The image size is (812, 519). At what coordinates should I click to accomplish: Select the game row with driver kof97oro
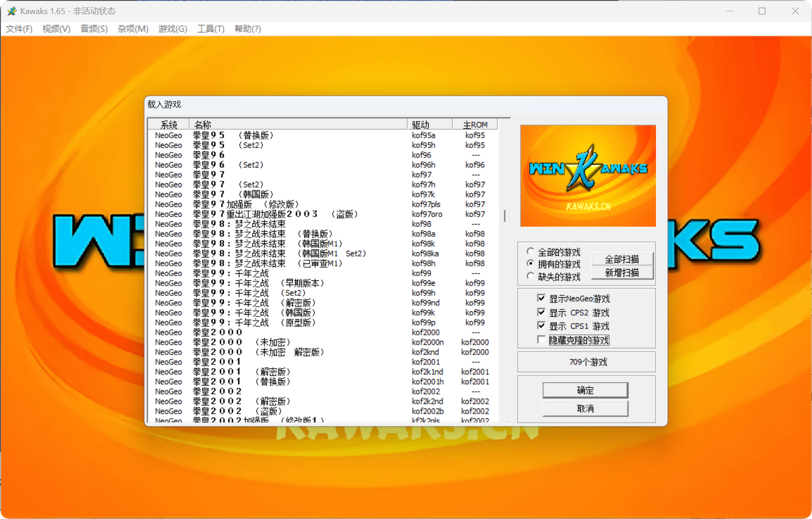click(x=323, y=214)
